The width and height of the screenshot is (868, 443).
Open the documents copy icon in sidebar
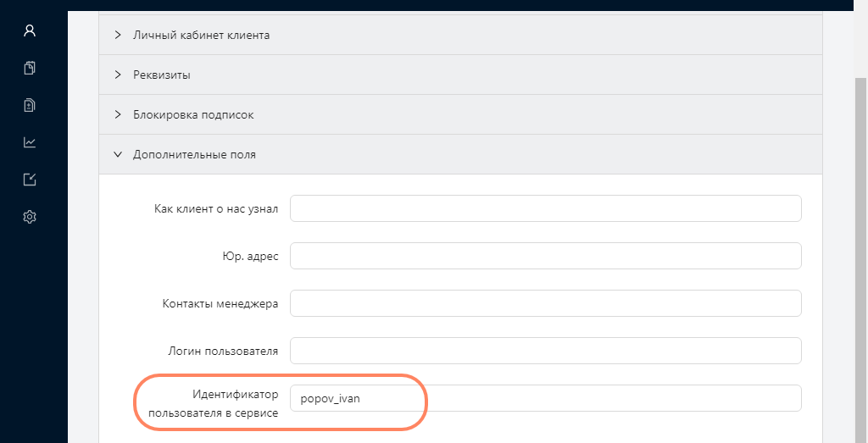click(x=30, y=68)
